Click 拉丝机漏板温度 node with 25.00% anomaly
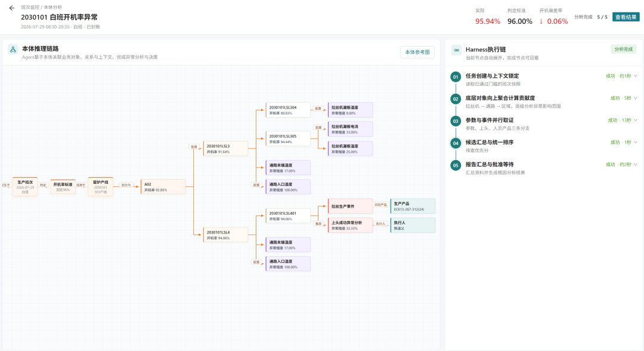Image resolution: width=644 pixels, height=351 pixels. coord(351,149)
